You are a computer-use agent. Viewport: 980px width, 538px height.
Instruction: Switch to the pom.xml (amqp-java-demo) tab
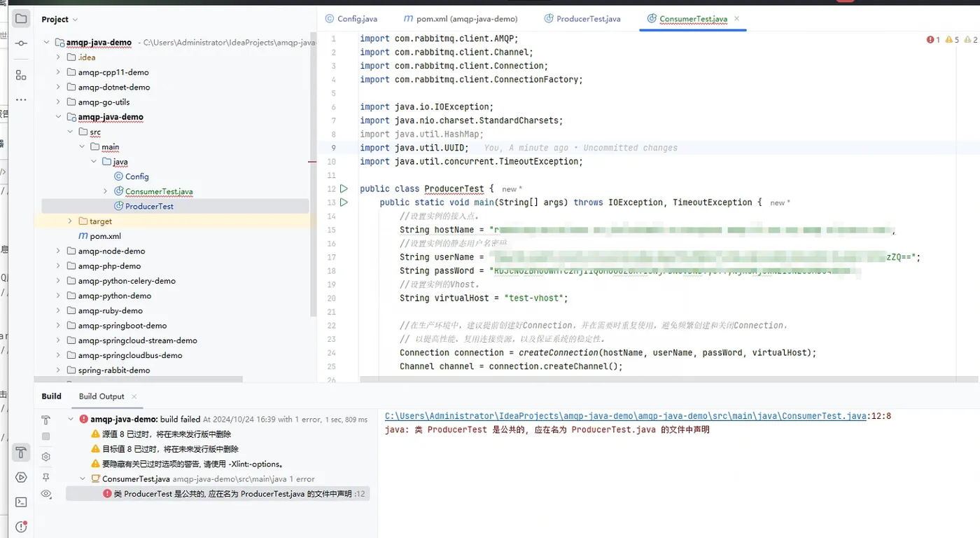click(x=461, y=19)
